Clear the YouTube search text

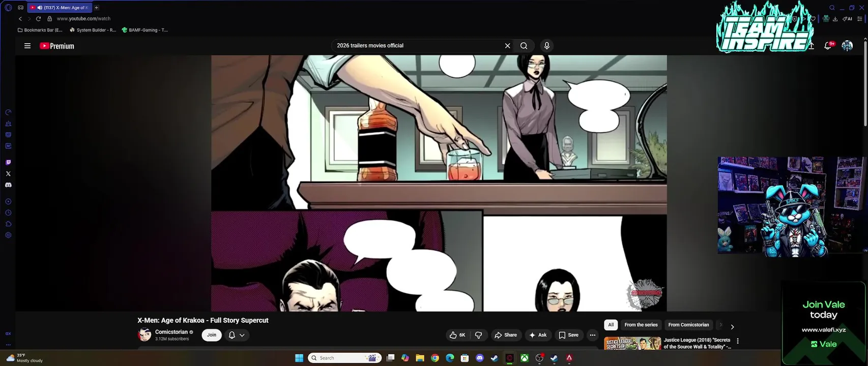coord(507,46)
